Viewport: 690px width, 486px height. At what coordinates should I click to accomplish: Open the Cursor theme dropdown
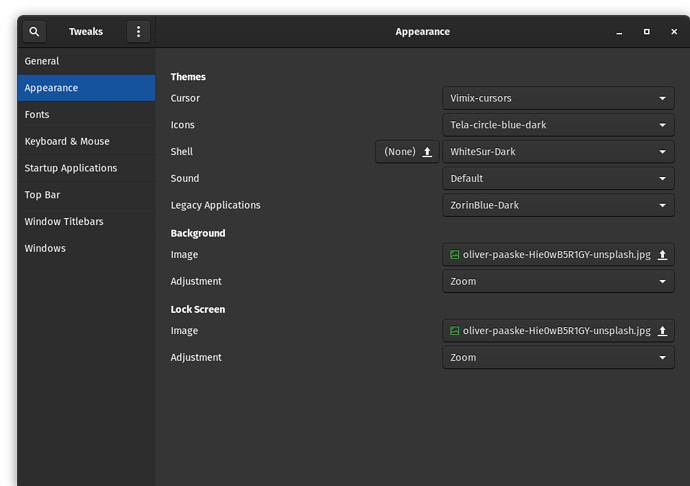(558, 98)
